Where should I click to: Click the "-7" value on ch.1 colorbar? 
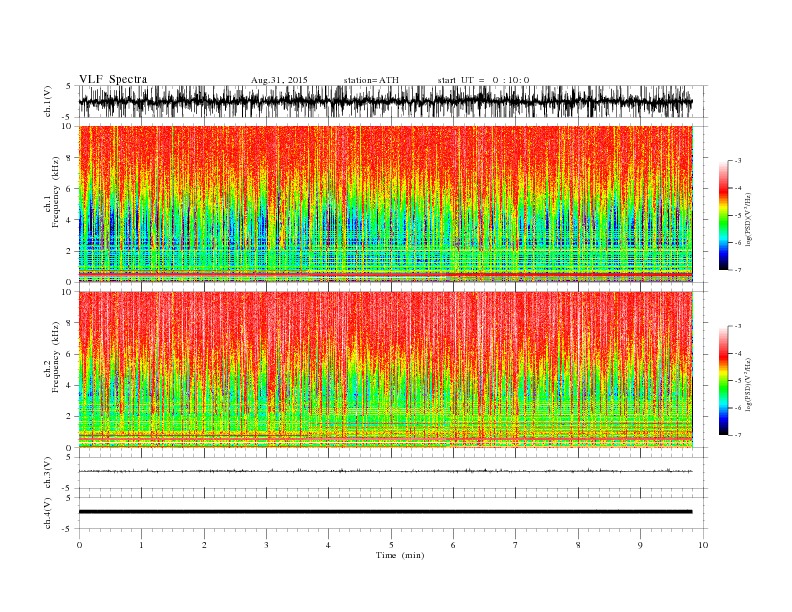[738, 270]
